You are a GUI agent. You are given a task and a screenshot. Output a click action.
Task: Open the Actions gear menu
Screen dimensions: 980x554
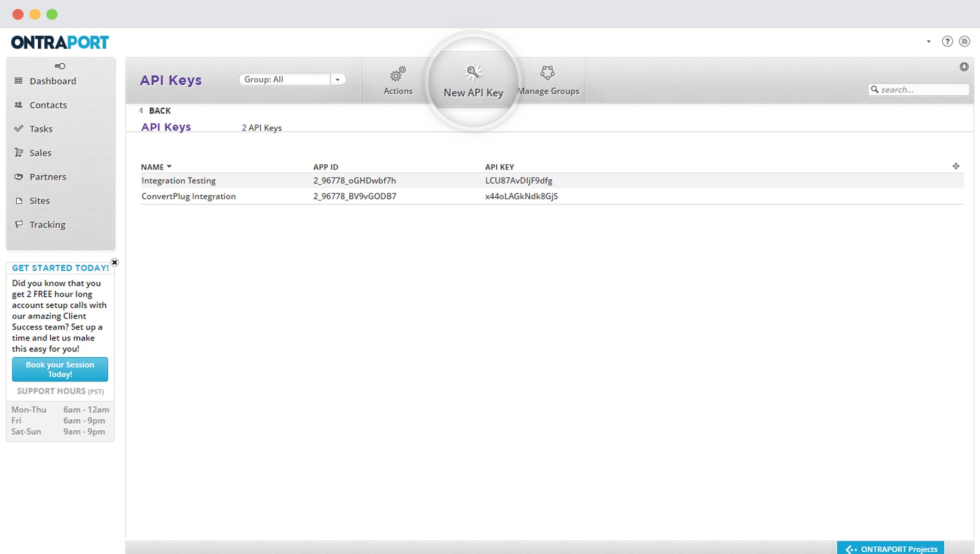click(398, 80)
